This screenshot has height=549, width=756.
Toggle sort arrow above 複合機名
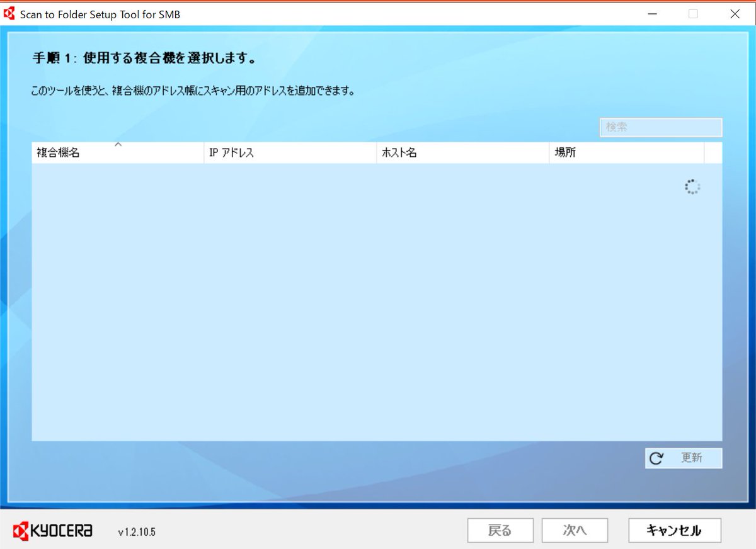(118, 145)
